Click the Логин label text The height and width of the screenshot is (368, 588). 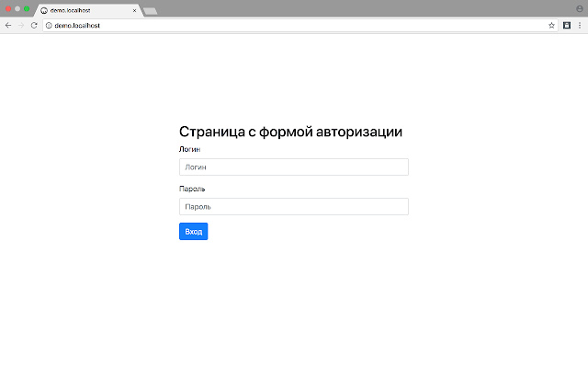190,149
